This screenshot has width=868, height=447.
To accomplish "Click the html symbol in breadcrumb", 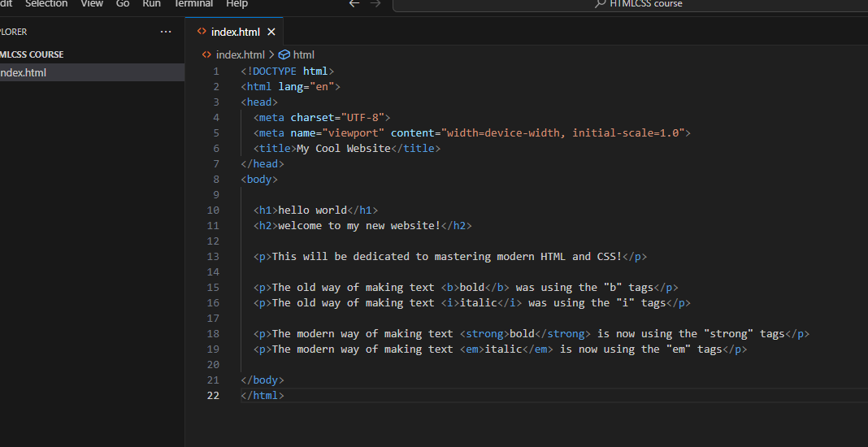I will click(x=303, y=54).
